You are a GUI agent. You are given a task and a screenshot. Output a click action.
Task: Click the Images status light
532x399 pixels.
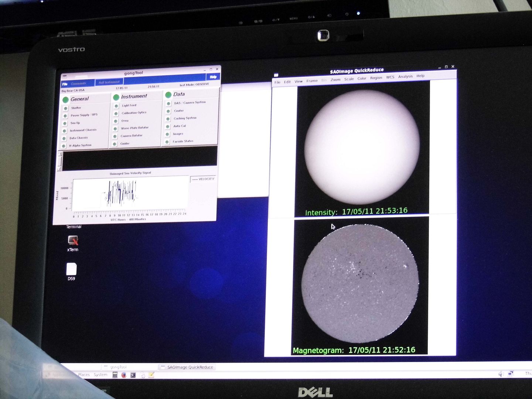tap(167, 134)
